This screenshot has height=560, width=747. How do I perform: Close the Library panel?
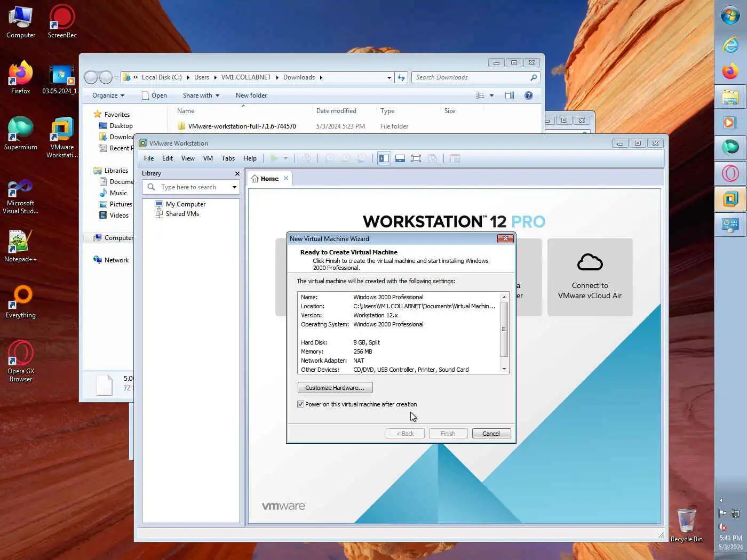pyautogui.click(x=237, y=173)
